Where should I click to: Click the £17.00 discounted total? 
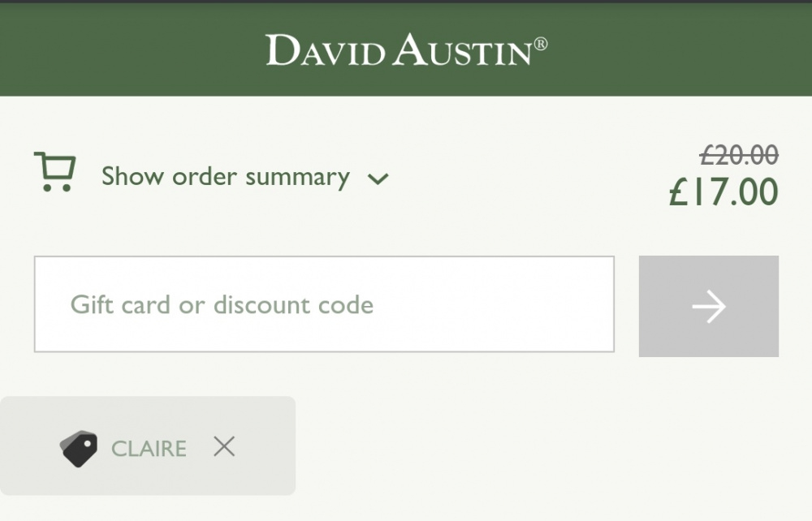(x=723, y=192)
